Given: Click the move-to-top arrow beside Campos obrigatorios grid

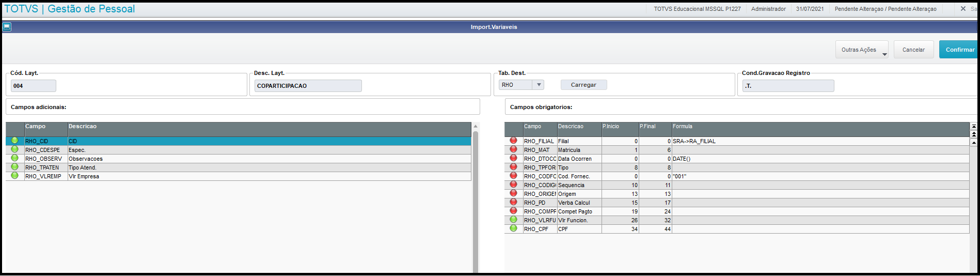Looking at the screenshot, I should point(974,126).
